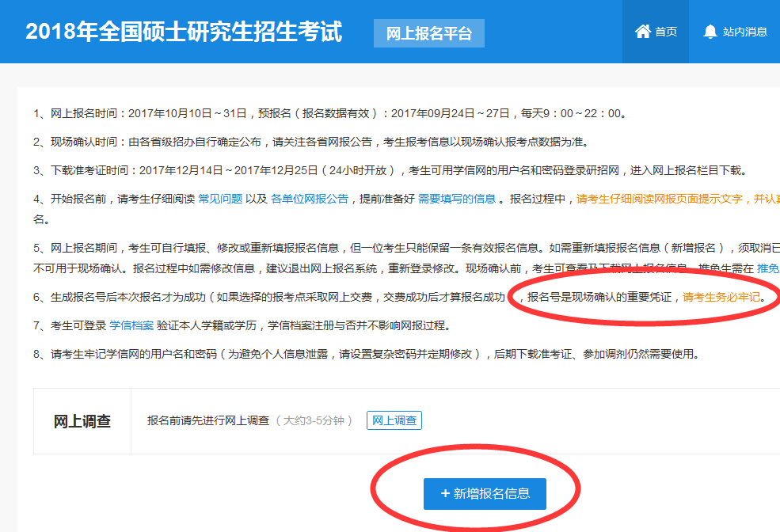Click the 报名前请先进行网上调查 text
Image resolution: width=780 pixels, height=532 pixels.
(208, 420)
